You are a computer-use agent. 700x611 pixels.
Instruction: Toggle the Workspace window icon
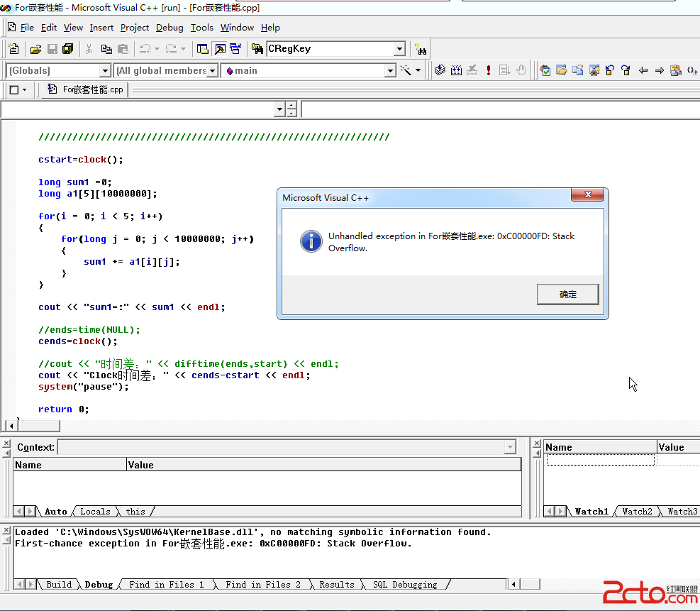click(203, 49)
